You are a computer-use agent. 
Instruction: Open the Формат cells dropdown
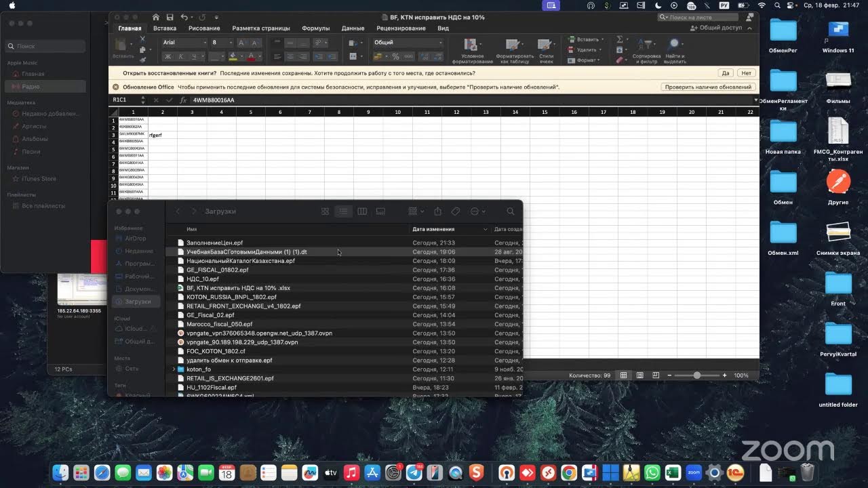click(585, 60)
